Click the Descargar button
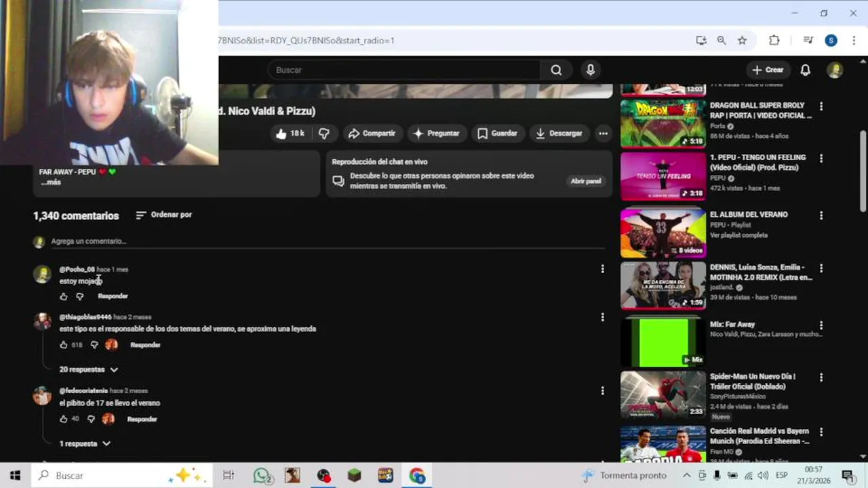 (x=559, y=134)
